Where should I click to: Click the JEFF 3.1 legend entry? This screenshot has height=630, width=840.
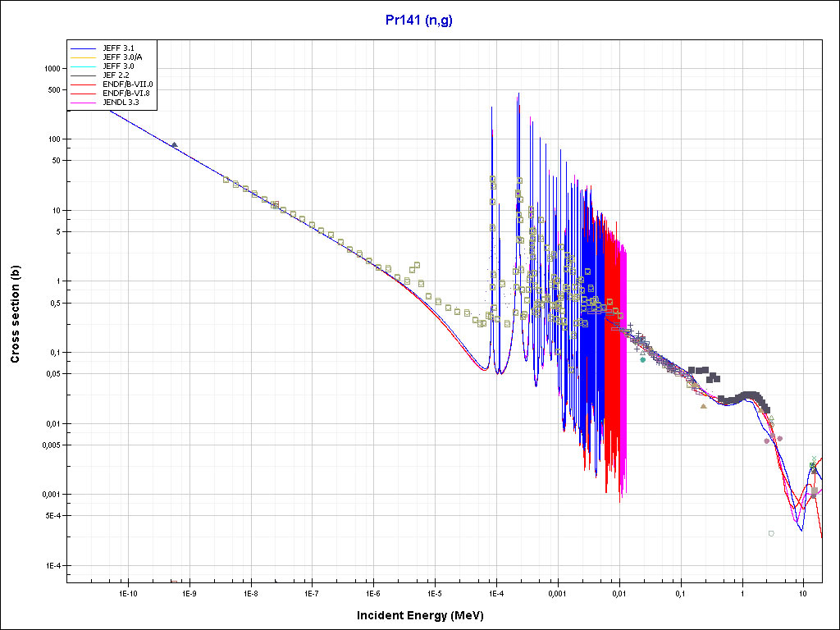120,48
